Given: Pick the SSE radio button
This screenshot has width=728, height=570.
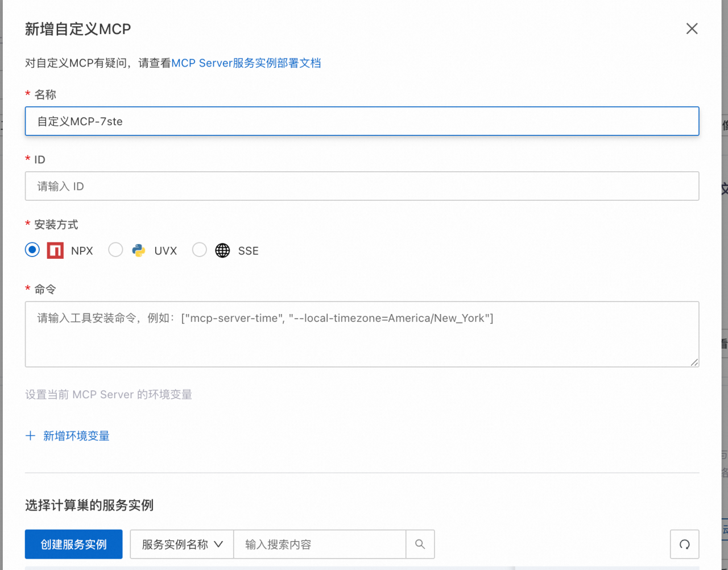Looking at the screenshot, I should coord(199,250).
